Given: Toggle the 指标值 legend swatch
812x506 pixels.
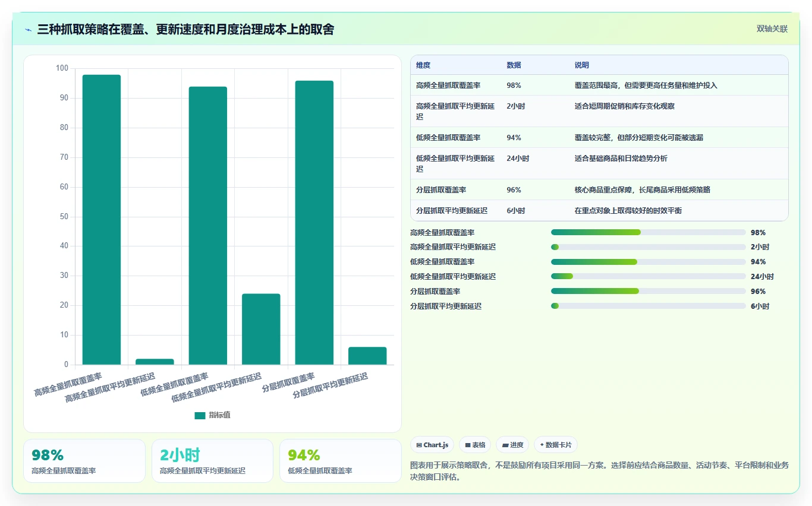Looking at the screenshot, I should click(200, 415).
